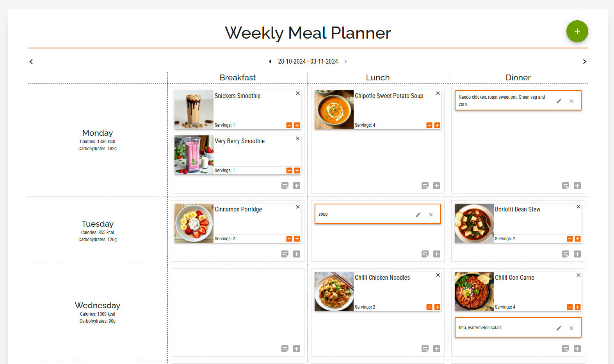614x364 pixels.
Task: Navigate to the previous week with left chevron
Action: pos(31,61)
